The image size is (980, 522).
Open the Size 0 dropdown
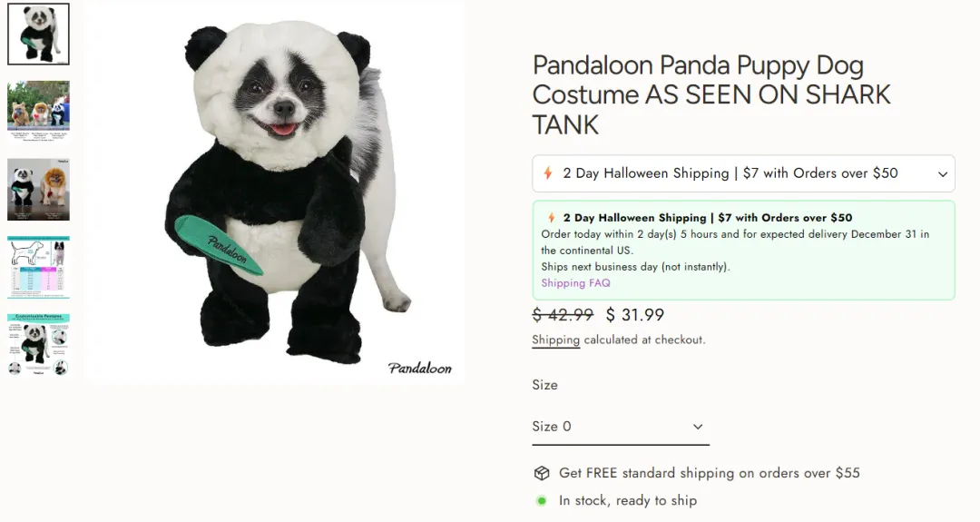point(620,427)
